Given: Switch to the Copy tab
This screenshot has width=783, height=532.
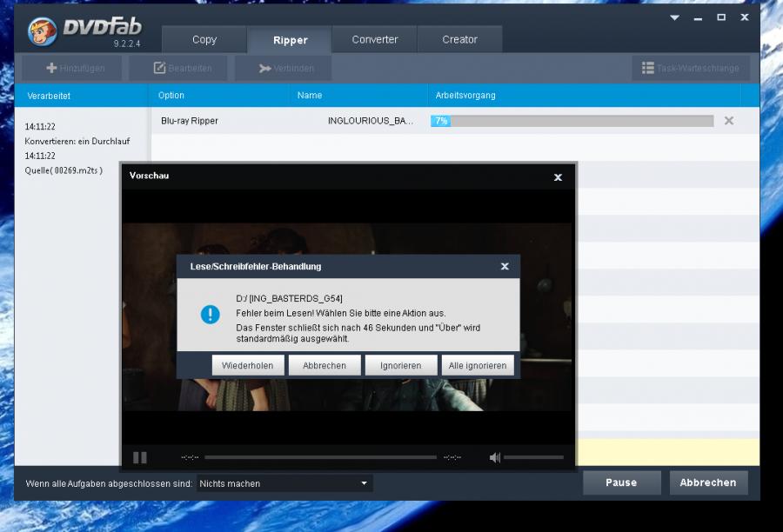Looking at the screenshot, I should [204, 39].
